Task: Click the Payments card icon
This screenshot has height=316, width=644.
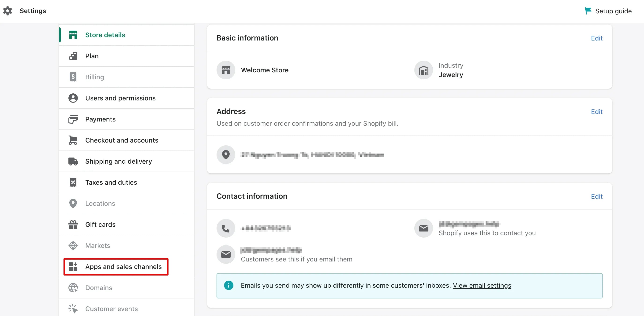Action: (x=73, y=119)
